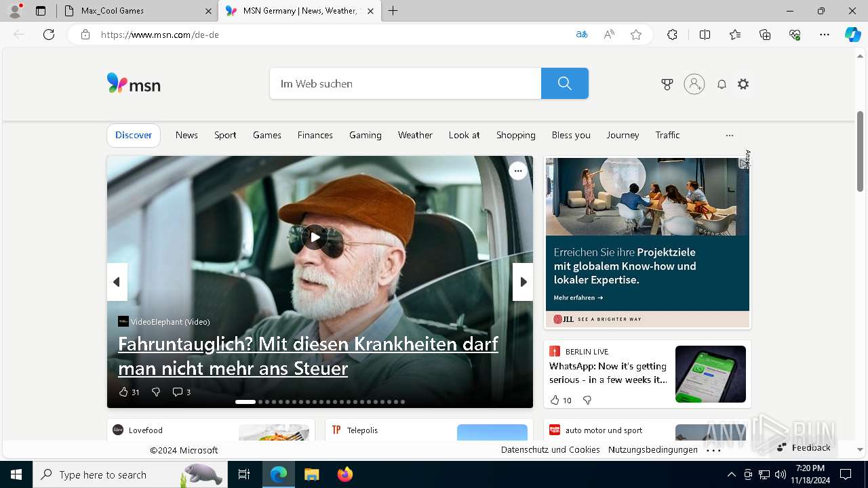Play the featured video
Image resolution: width=868 pixels, height=488 pixels.
tap(315, 237)
